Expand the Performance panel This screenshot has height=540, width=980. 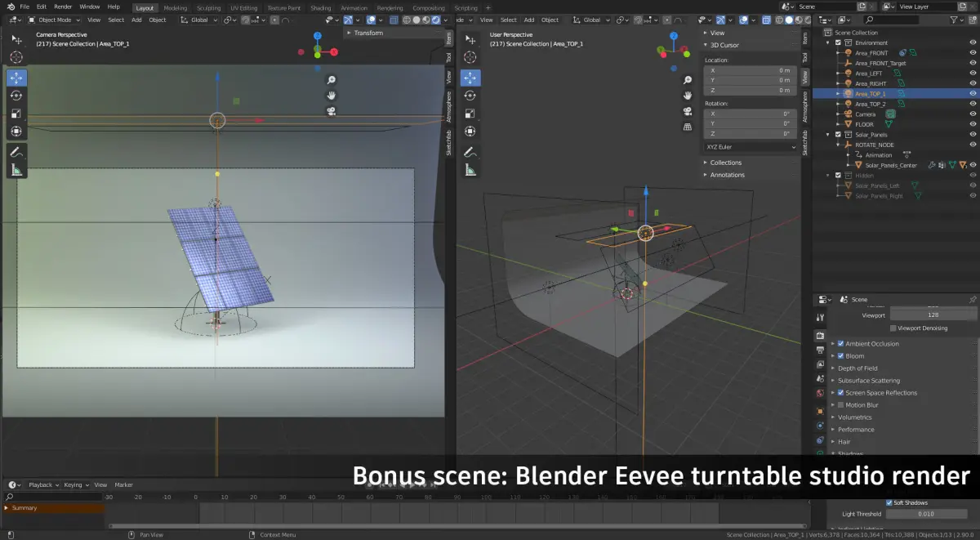[856, 430]
